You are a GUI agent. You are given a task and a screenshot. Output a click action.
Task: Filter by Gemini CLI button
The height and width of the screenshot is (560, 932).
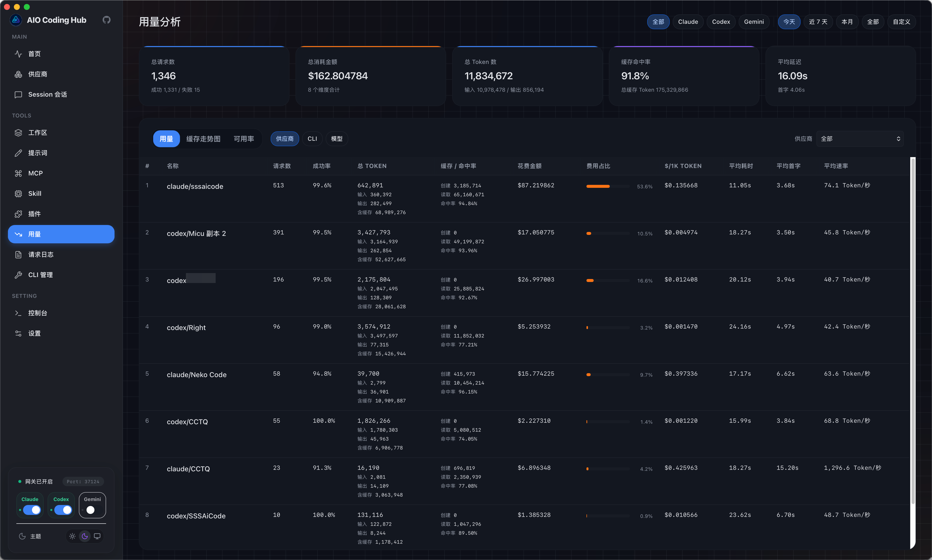click(x=754, y=22)
